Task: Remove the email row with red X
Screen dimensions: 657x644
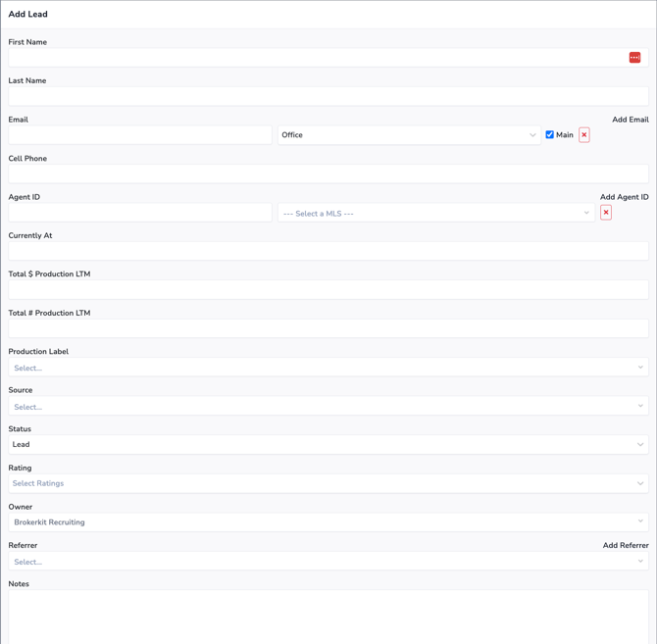Action: [584, 135]
